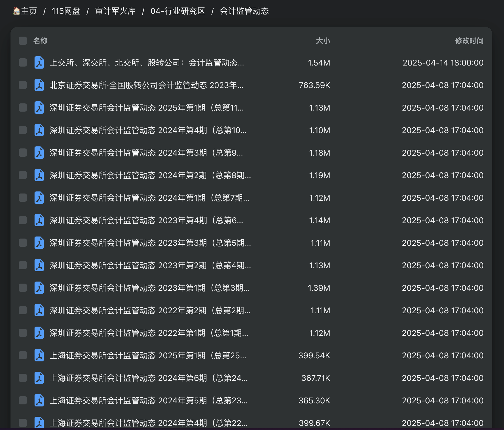Open 深圳证券交易所 2024年第3期 file name

(x=146, y=153)
